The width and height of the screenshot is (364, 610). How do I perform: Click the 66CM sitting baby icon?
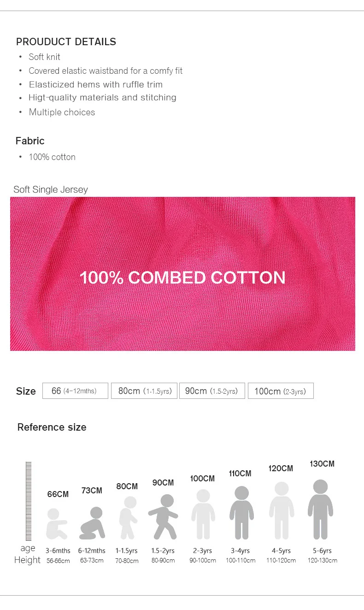(x=57, y=524)
